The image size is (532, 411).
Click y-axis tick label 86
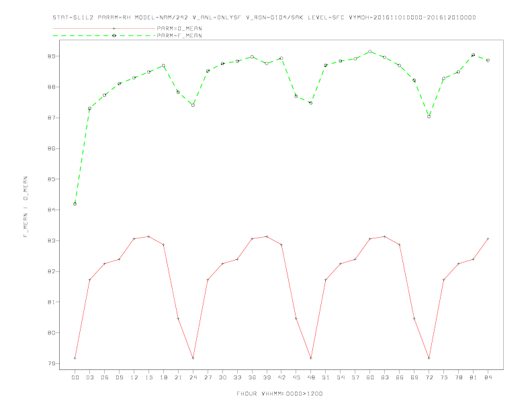pyautogui.click(x=51, y=148)
